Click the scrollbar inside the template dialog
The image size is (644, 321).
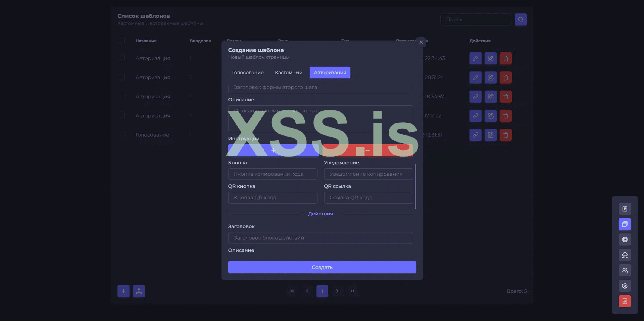tap(415, 186)
